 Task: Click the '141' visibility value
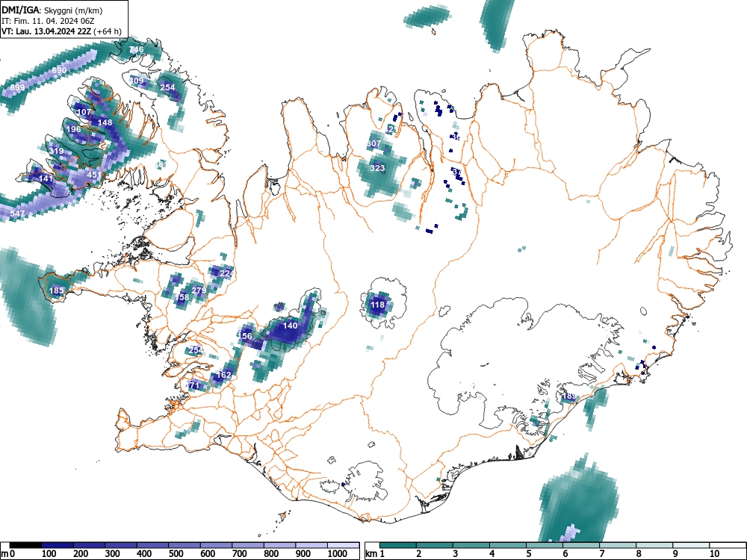pos(46,179)
